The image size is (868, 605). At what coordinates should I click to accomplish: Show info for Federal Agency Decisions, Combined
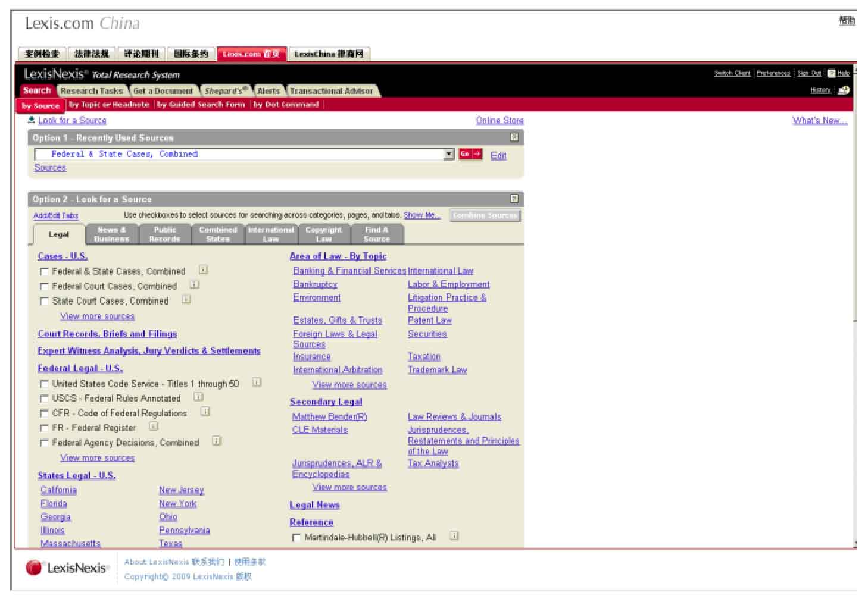pos(217,441)
